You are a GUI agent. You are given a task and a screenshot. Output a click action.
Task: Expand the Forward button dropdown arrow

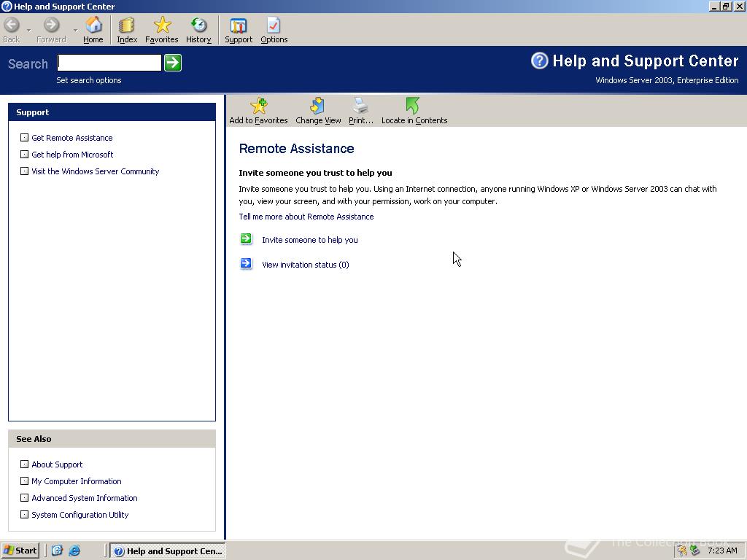[x=74, y=29]
